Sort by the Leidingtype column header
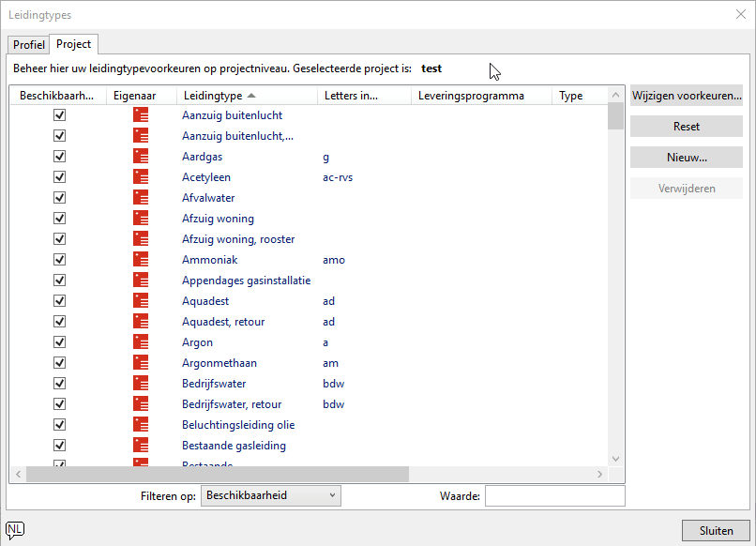Screen dimensions: 756x546 click(x=247, y=96)
